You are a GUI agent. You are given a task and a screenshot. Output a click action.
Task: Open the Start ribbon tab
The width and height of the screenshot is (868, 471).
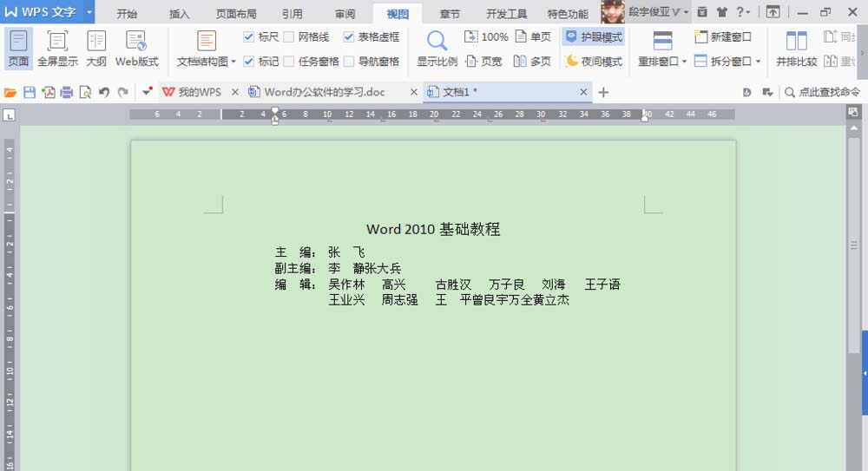(x=127, y=14)
